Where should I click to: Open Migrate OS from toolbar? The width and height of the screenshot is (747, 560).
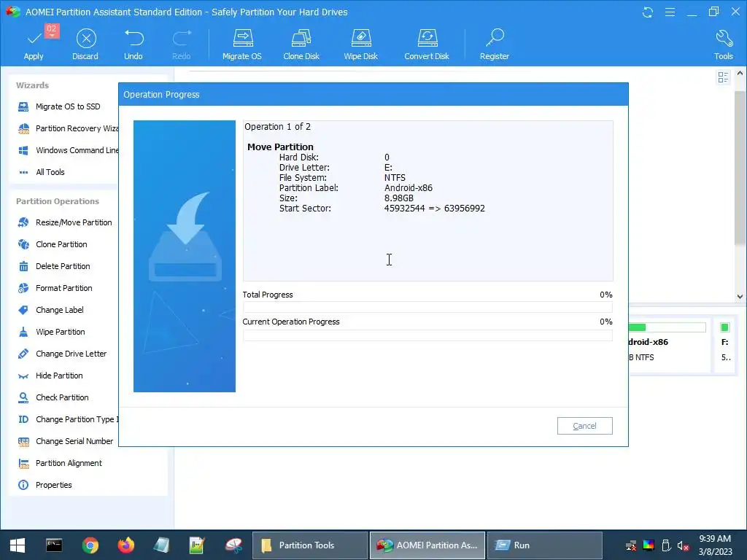click(242, 44)
